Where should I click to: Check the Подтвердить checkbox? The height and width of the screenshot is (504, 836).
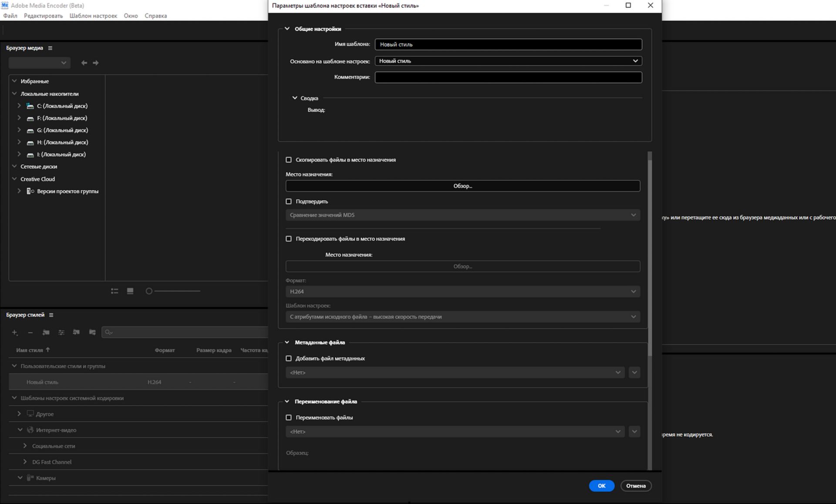[289, 202]
